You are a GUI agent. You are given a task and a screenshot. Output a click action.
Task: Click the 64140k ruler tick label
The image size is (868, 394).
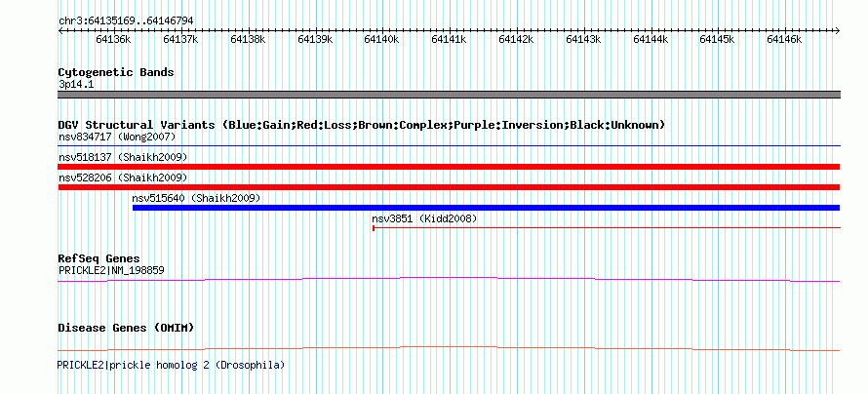pyautogui.click(x=381, y=40)
